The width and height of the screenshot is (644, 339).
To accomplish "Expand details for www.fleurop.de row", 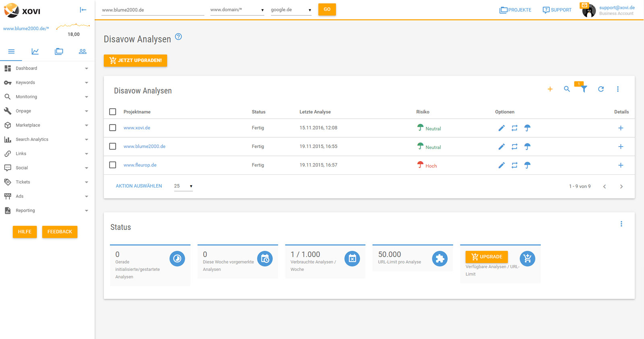I will [x=621, y=165].
